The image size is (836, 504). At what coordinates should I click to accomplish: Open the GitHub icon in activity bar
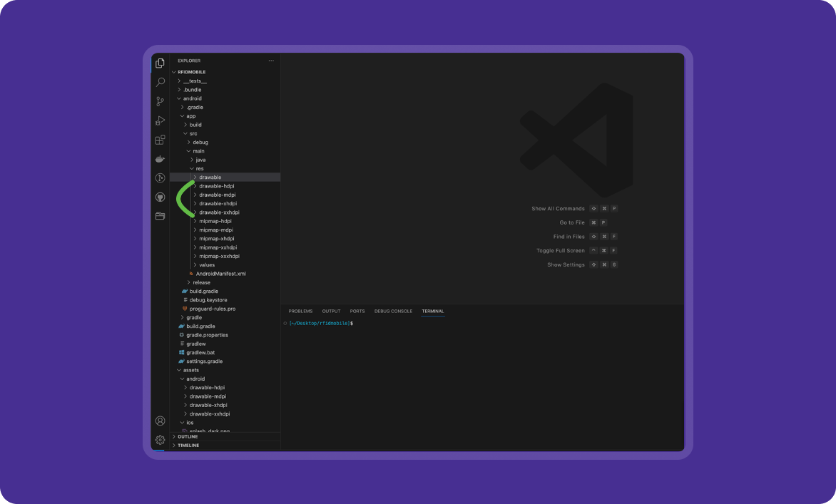(160, 197)
